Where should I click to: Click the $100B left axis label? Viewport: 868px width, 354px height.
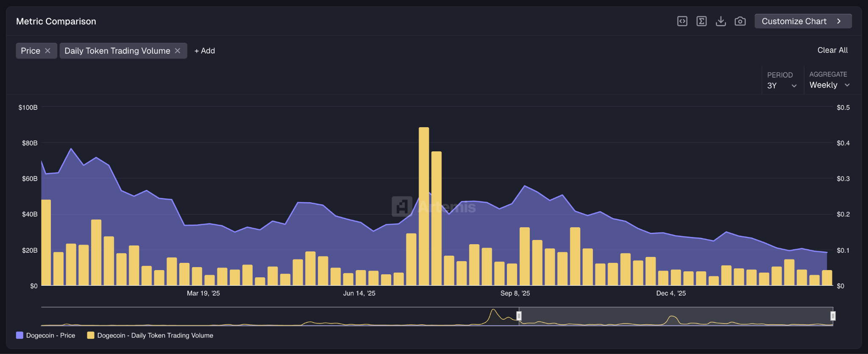pos(28,108)
